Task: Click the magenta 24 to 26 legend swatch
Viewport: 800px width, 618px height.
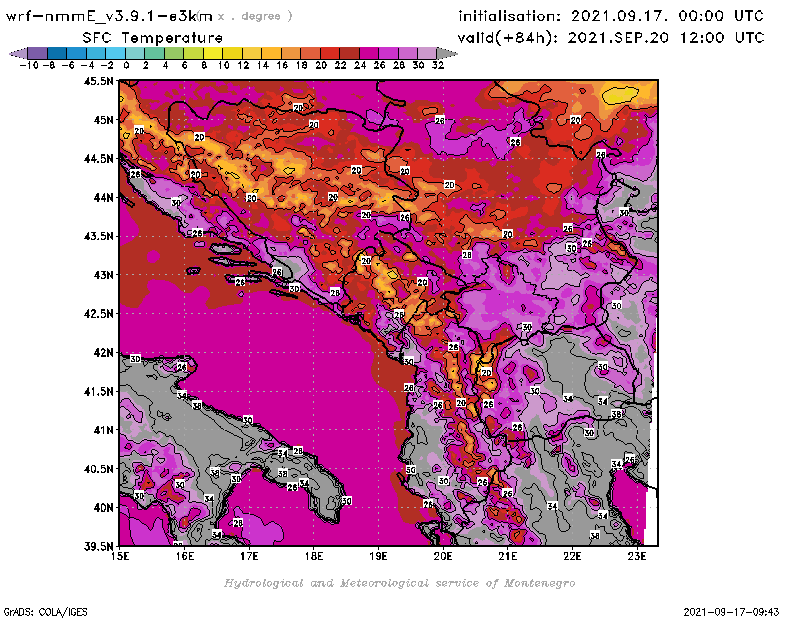Action: pyautogui.click(x=369, y=54)
